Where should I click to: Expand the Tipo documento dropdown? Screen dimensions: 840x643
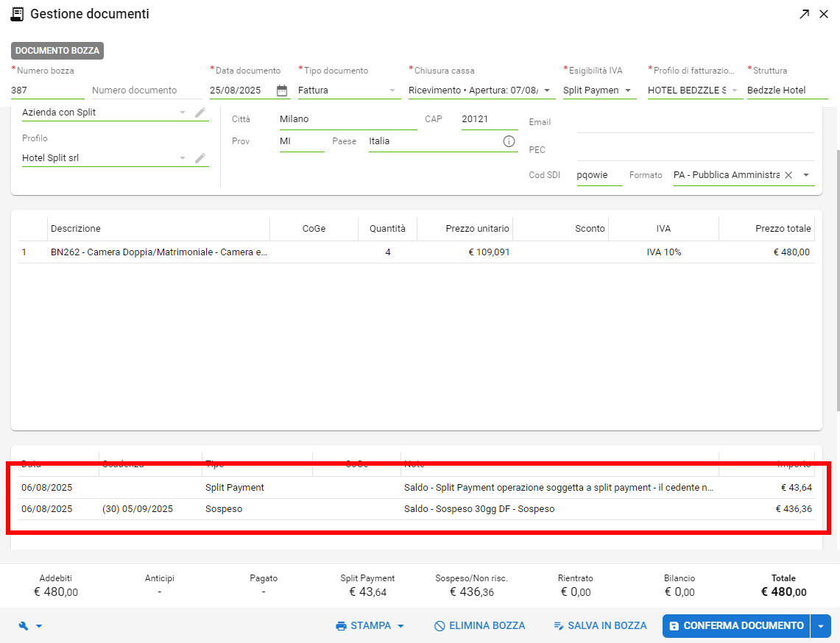(392, 90)
